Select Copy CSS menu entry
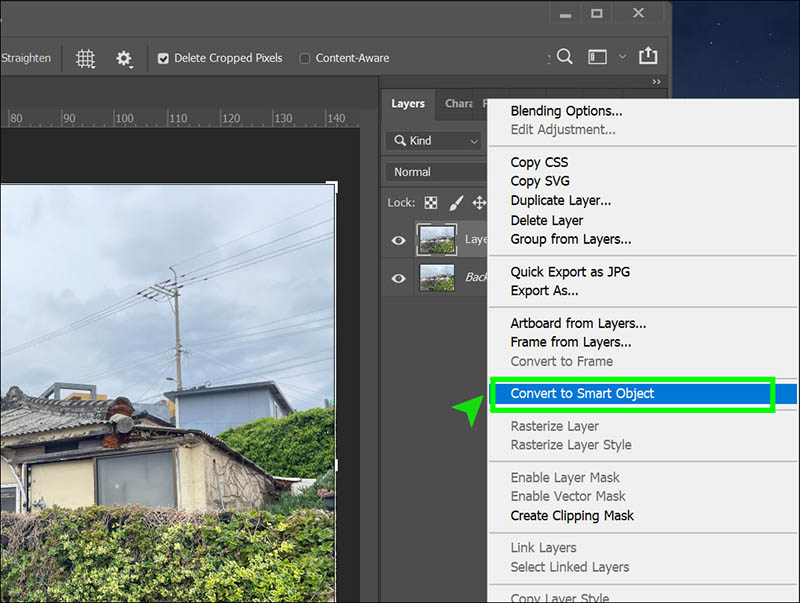Image resolution: width=800 pixels, height=603 pixels. click(539, 163)
